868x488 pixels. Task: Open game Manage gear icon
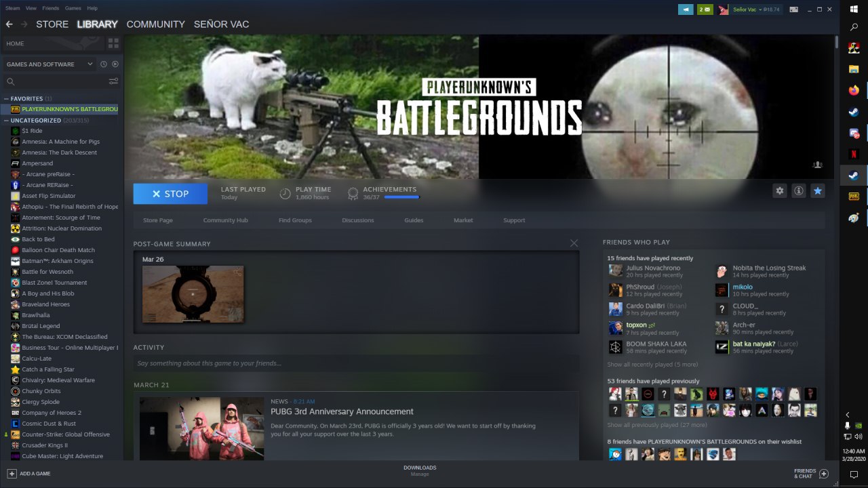coord(780,191)
